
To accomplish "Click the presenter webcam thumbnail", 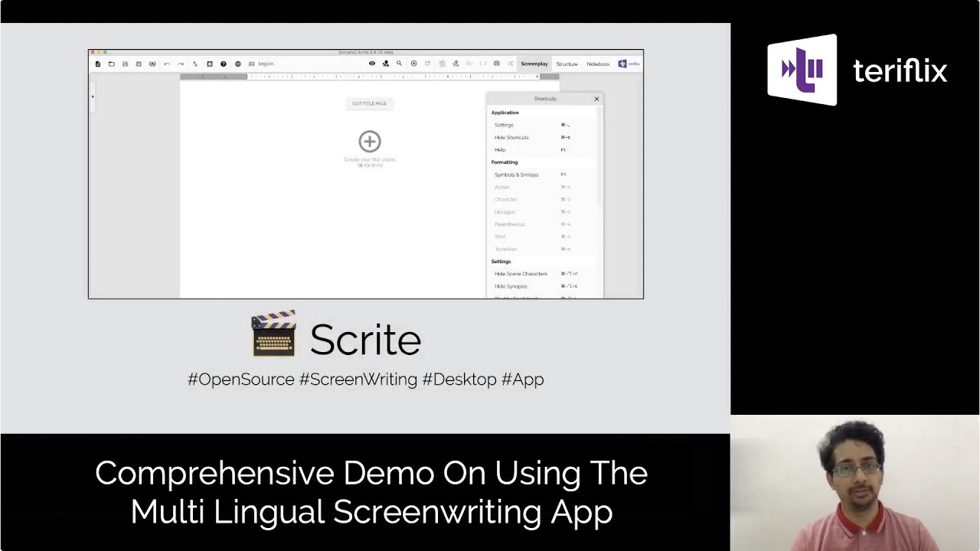I will click(x=855, y=483).
